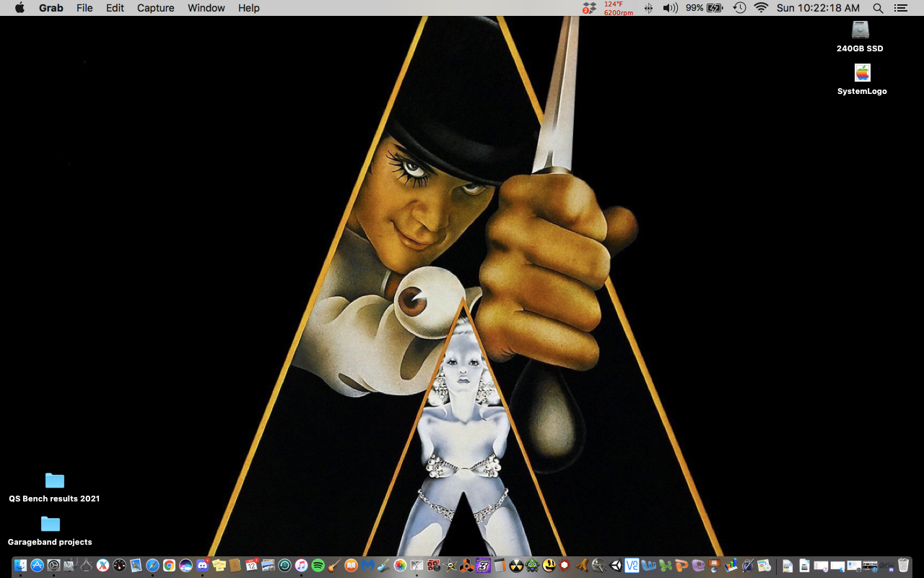Click the Dropbox menu bar icon
Image resolution: width=924 pixels, height=578 pixels.
tap(590, 8)
